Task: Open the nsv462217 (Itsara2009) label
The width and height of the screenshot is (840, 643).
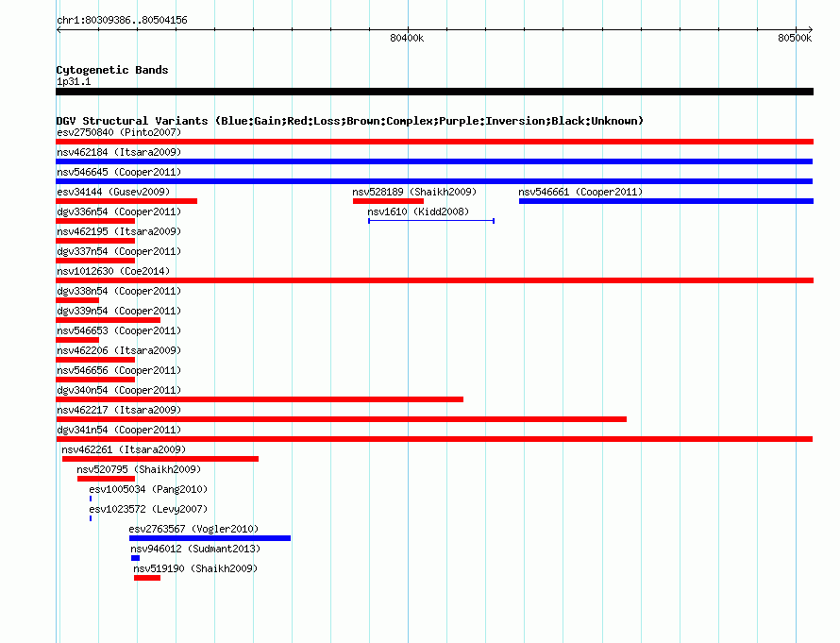Action: pyautogui.click(x=119, y=410)
